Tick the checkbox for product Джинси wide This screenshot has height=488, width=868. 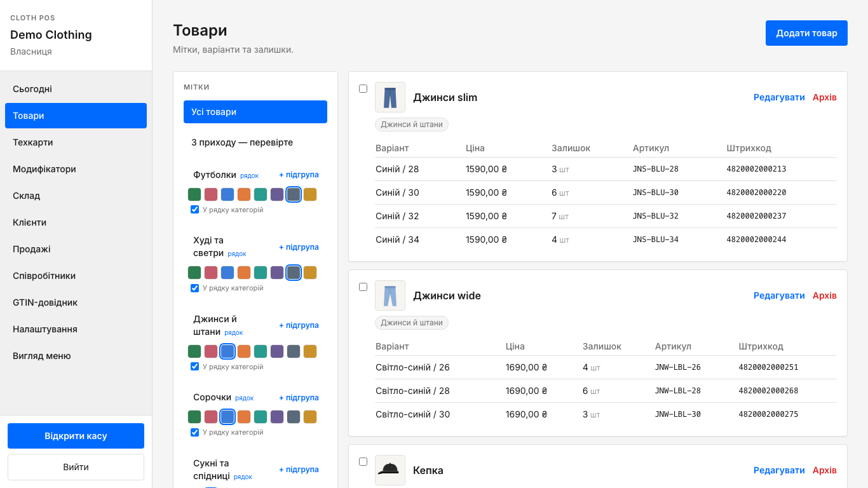click(363, 287)
